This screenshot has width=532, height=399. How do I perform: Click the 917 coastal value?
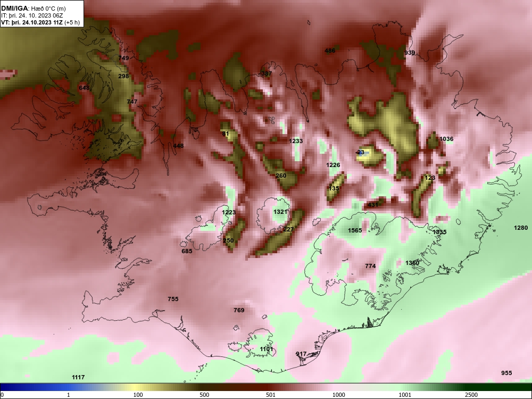(x=301, y=354)
